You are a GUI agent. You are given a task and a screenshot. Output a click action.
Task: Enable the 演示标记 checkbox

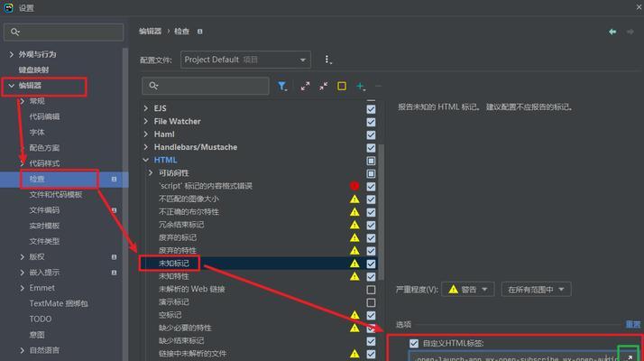tap(371, 302)
